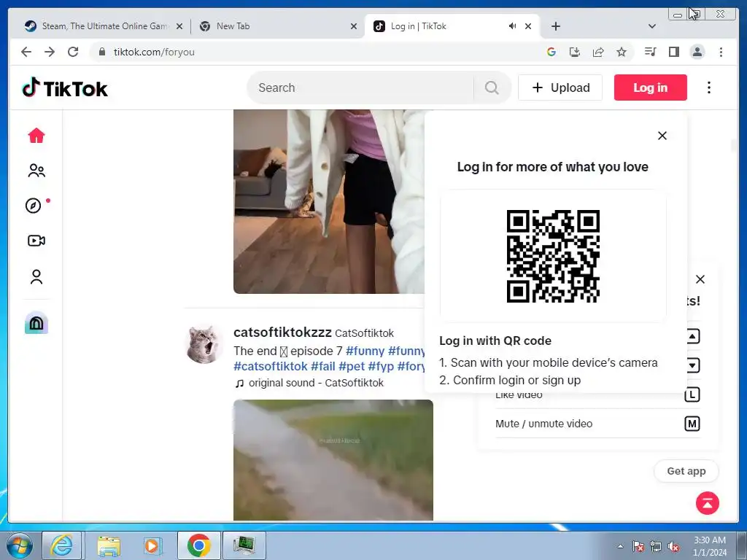Click the install app icon in address bar

tap(575, 52)
